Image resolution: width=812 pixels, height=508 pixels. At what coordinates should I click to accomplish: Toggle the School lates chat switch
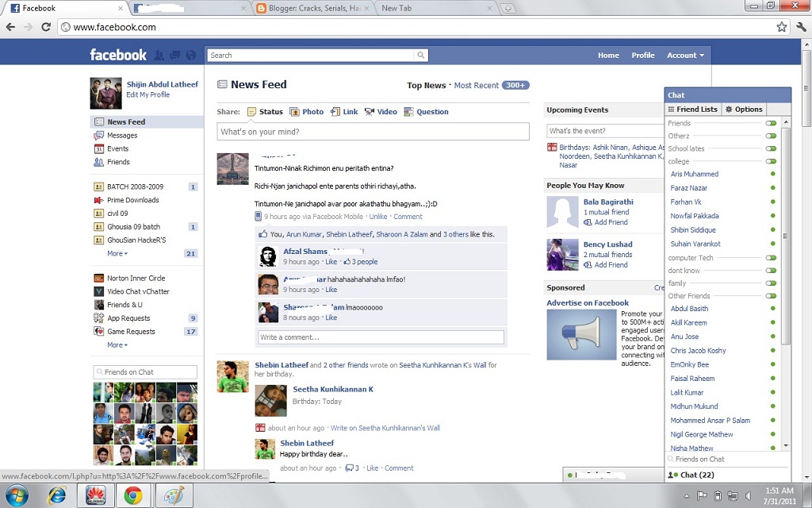pyautogui.click(x=771, y=148)
